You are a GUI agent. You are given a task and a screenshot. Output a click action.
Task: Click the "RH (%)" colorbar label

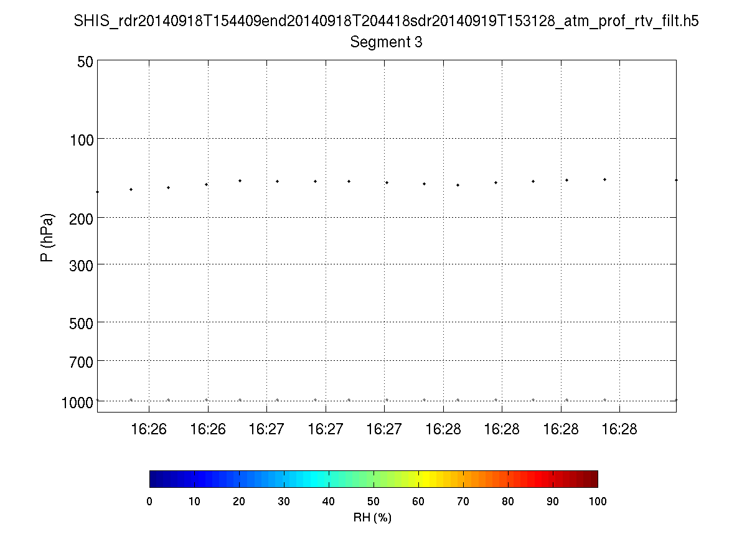[x=372, y=517]
